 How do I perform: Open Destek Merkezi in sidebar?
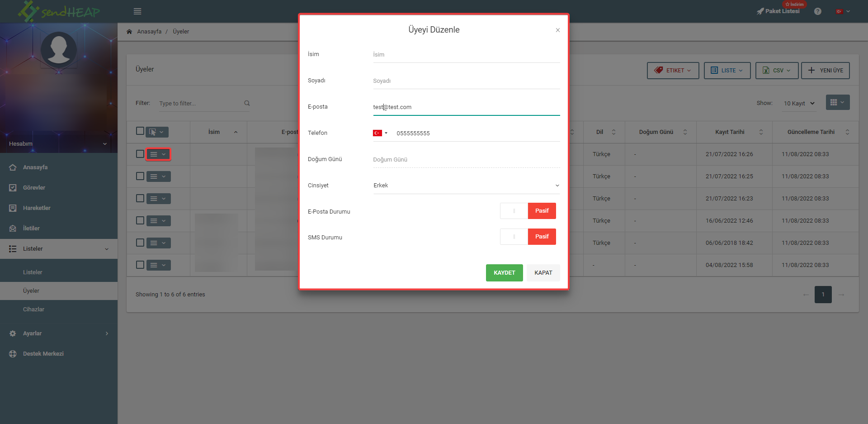[x=59, y=354]
